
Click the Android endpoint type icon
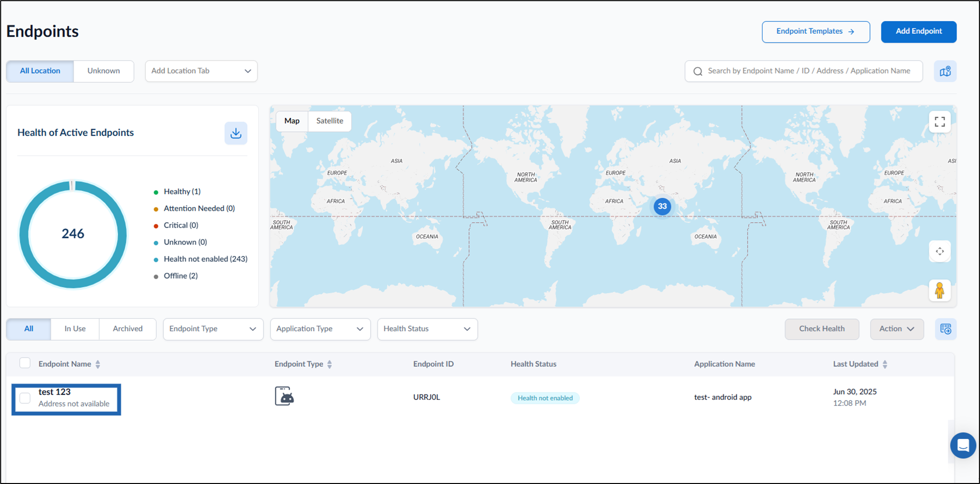tap(284, 396)
